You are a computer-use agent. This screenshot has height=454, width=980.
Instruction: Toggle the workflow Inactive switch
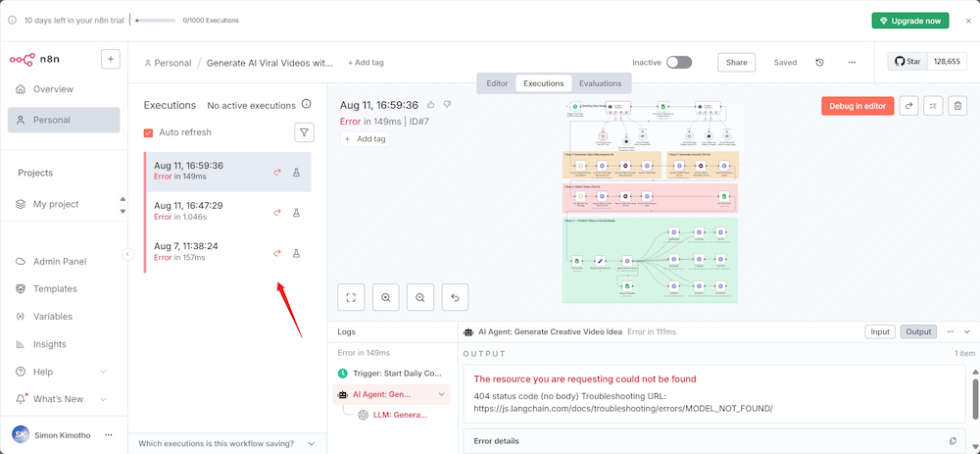pos(679,63)
